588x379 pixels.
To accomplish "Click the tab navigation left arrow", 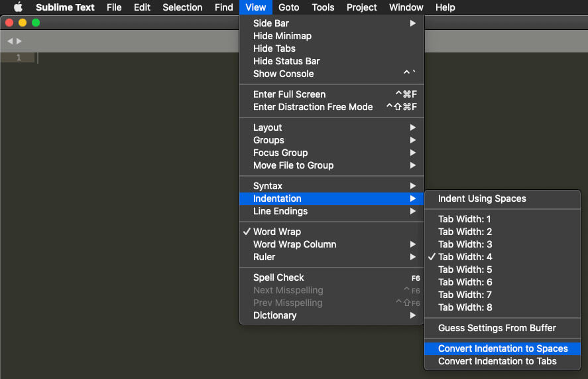I will 10,41.
